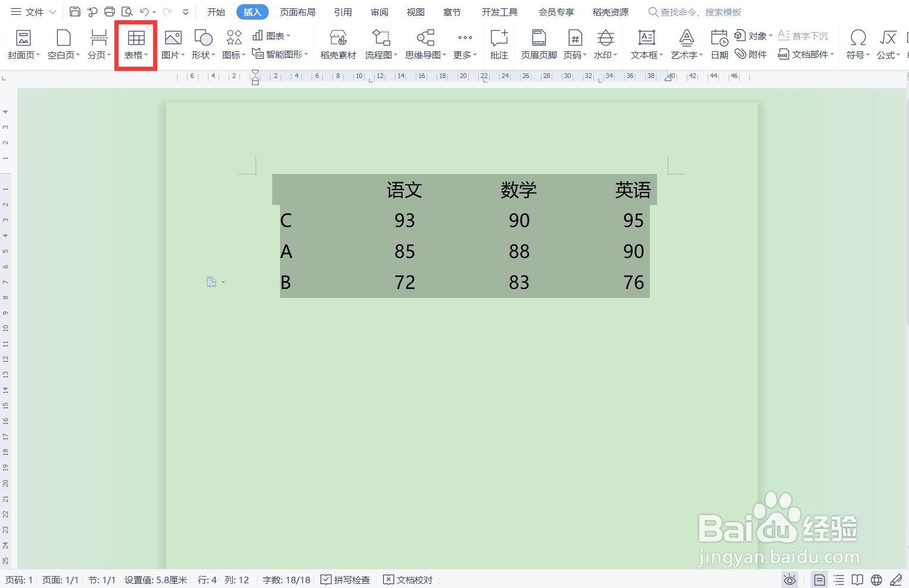The width and height of the screenshot is (909, 588).
Task: Switch to web layout view icon
Action: pyautogui.click(x=876, y=580)
